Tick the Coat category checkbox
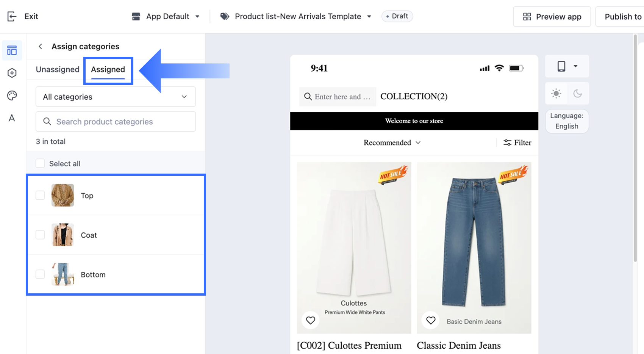Viewport: 644px width, 354px height. 40,235
